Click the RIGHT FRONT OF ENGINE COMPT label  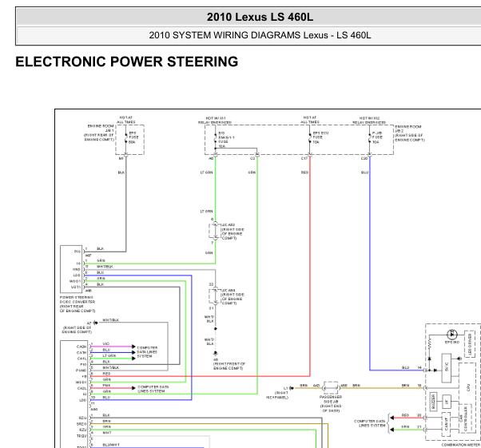tap(229, 366)
